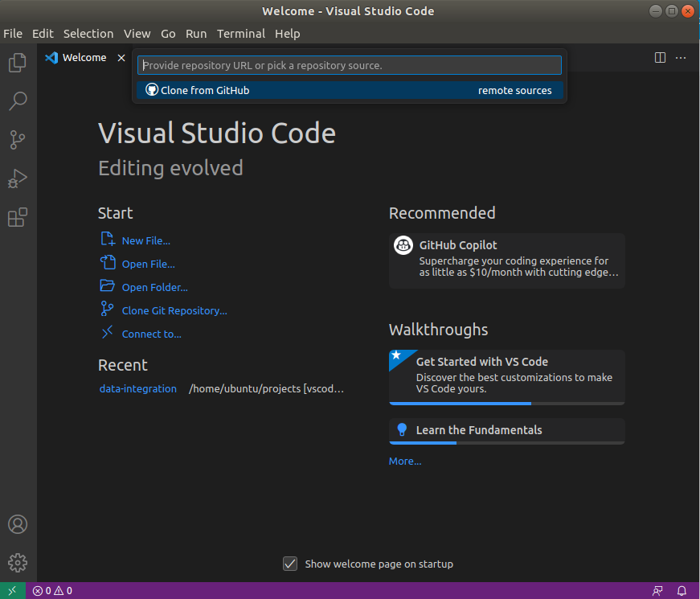
Task: Click the lightbulb icon on Learn the Fundamentals
Action: pos(402,429)
